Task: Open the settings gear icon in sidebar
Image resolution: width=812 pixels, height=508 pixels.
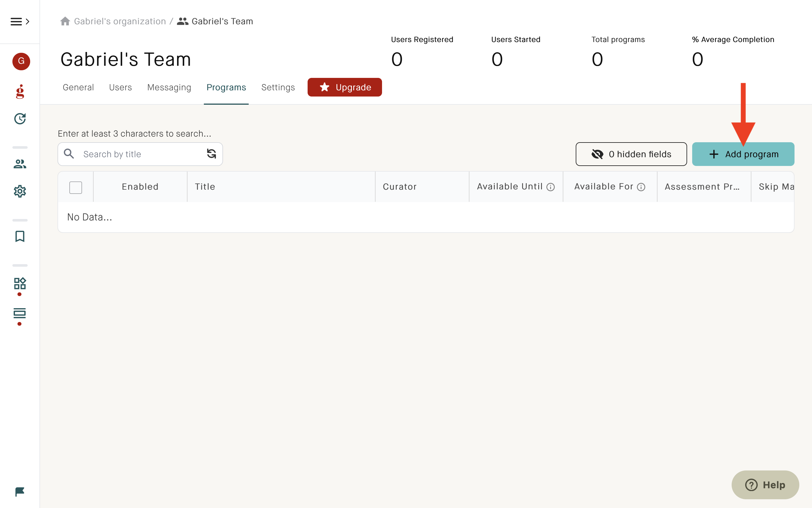Action: pyautogui.click(x=20, y=191)
